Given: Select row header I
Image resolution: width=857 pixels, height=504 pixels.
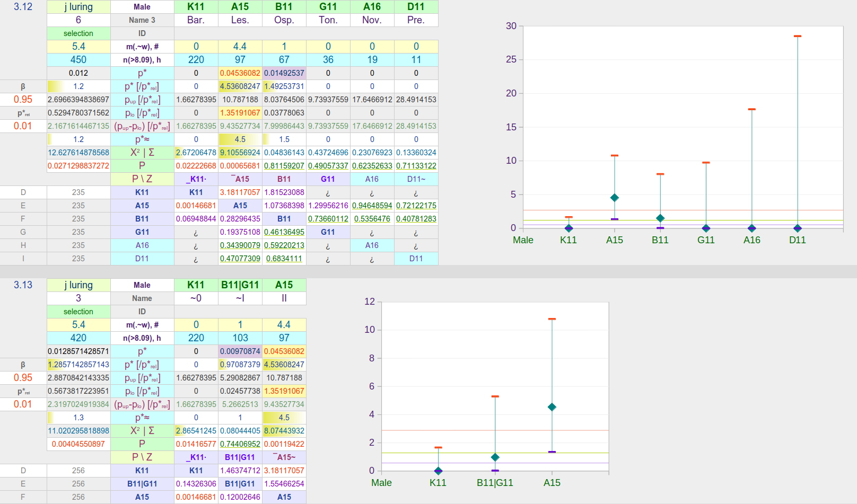Looking at the screenshot, I should (x=23, y=259).
